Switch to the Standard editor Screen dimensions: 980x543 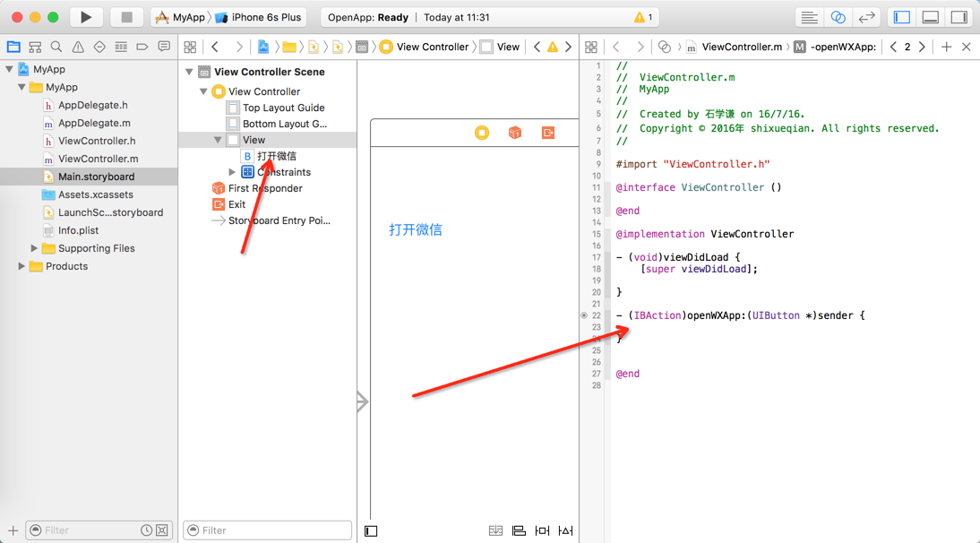[810, 18]
